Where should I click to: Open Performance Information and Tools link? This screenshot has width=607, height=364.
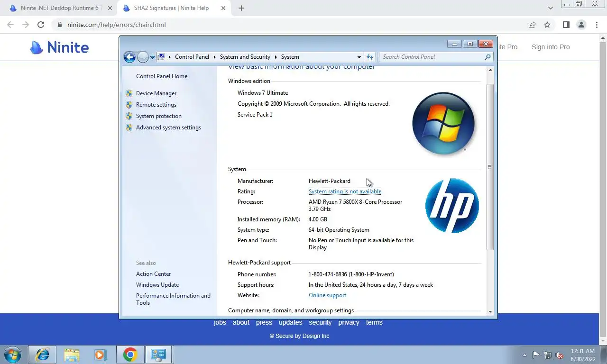[x=173, y=299]
